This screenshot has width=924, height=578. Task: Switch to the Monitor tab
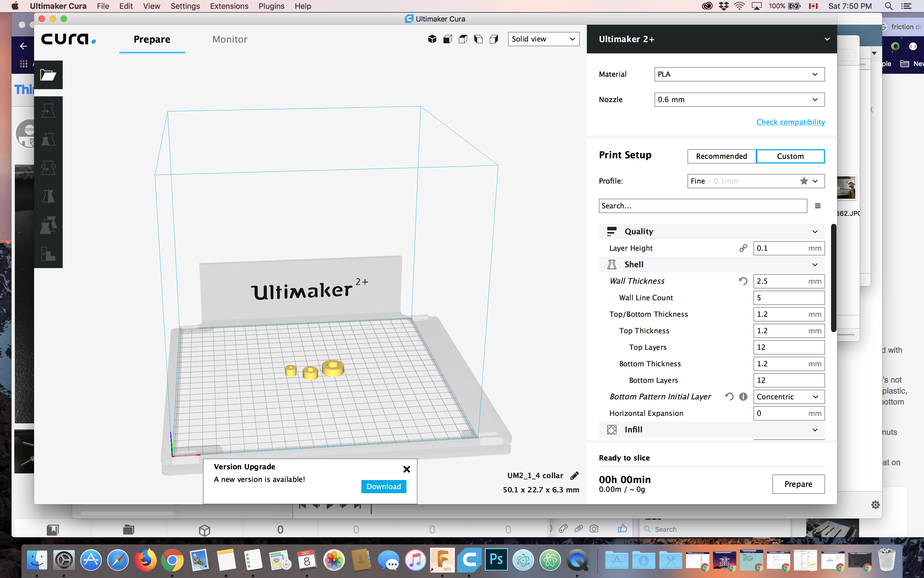tap(230, 39)
